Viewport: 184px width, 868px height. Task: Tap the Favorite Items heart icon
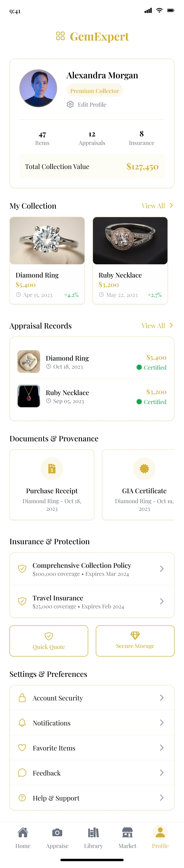(22, 747)
